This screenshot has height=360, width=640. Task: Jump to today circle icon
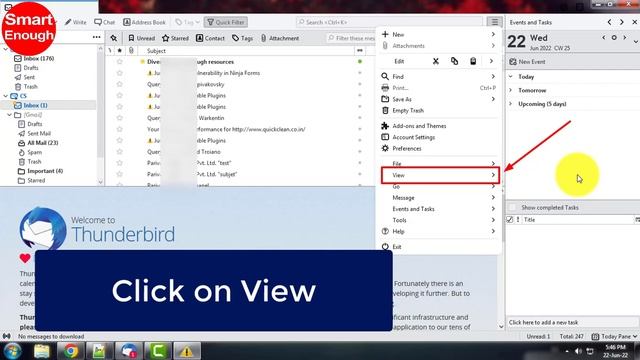(x=614, y=38)
